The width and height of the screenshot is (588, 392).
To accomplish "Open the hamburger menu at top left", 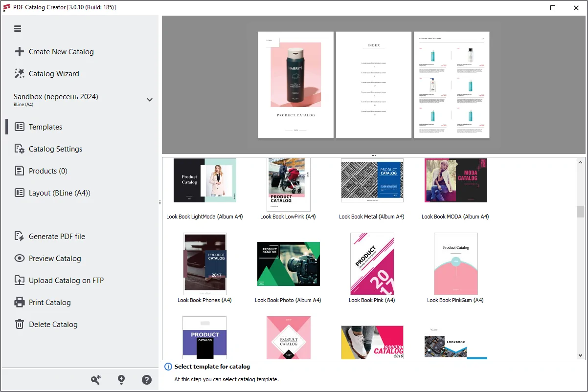I will point(18,28).
